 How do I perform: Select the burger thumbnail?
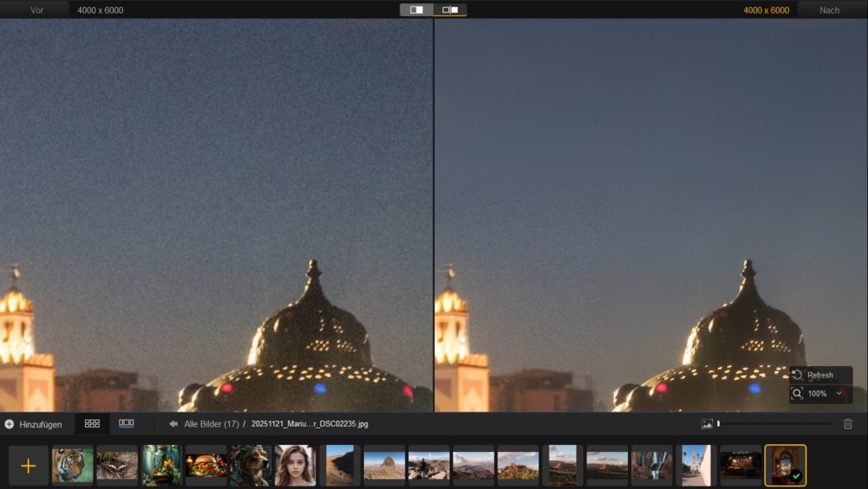tap(206, 465)
